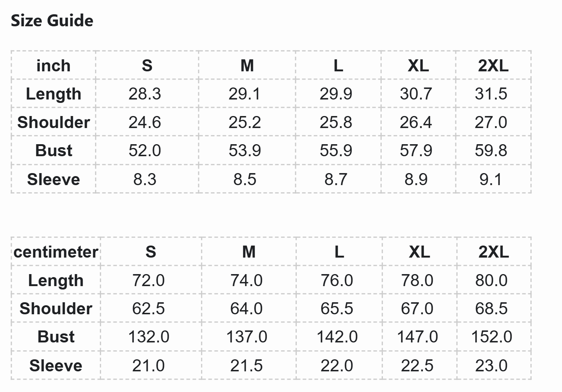Select the inch table header cell
Image resolution: width=562 pixels, height=392 pixels.
pyautogui.click(x=53, y=66)
